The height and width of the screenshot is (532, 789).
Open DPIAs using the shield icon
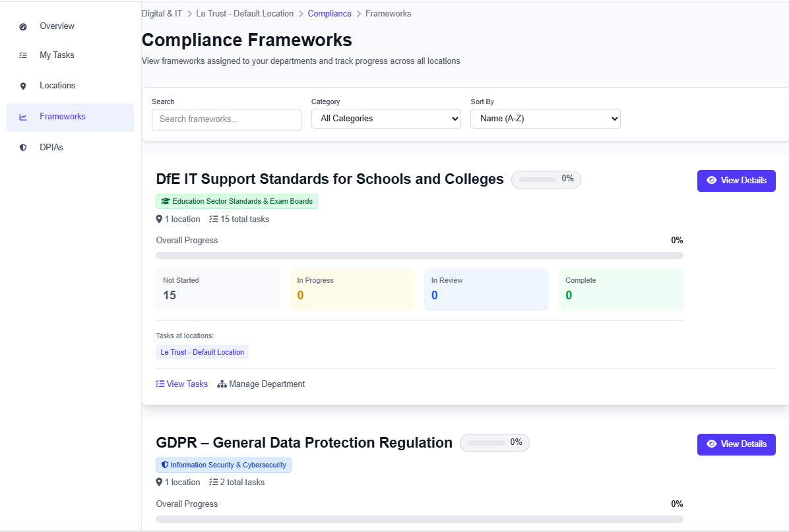click(24, 147)
